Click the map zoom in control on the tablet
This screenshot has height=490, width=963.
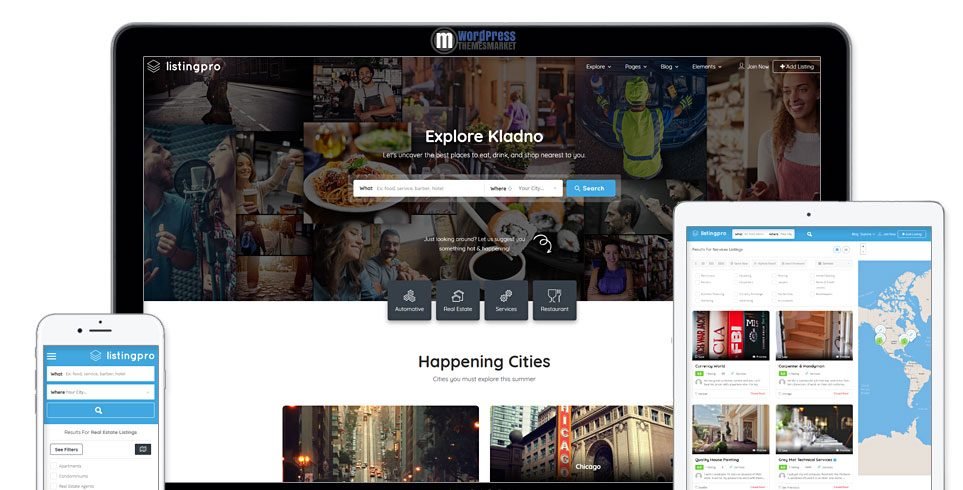(x=863, y=246)
